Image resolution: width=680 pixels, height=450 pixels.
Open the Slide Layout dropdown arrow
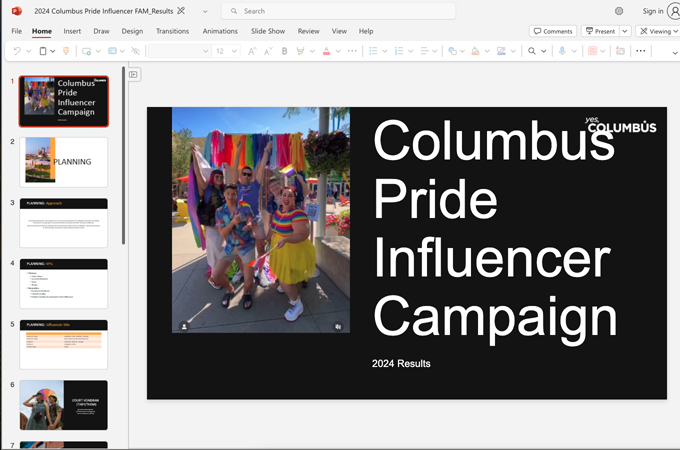coord(122,51)
